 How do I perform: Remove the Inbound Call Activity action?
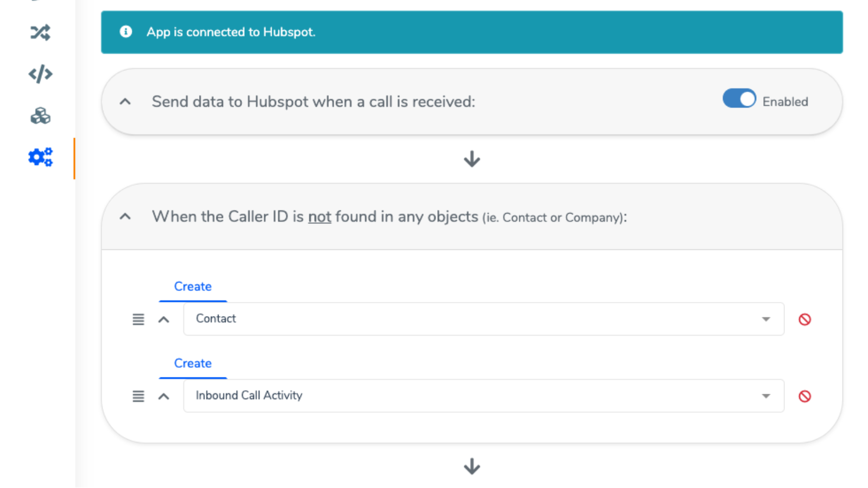805,396
